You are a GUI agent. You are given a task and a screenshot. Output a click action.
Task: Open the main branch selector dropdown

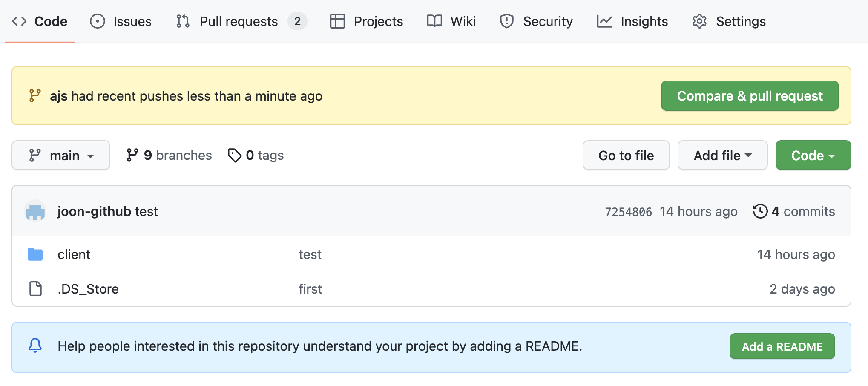pos(61,155)
